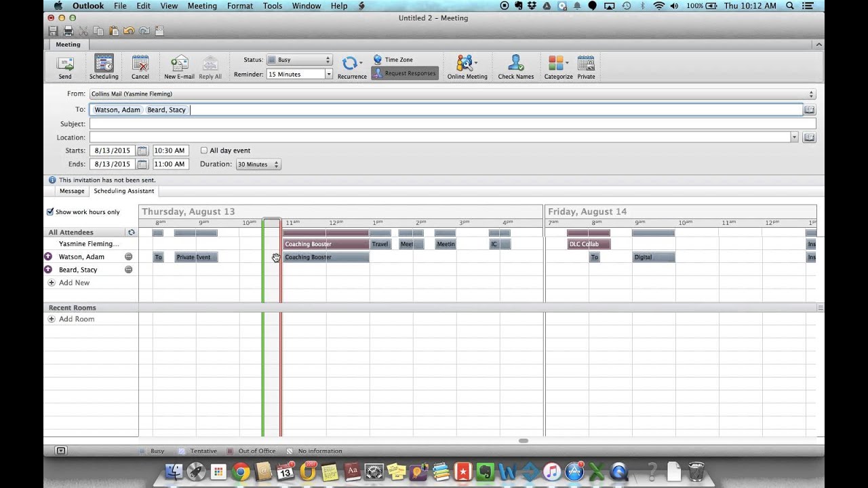Click the horizontal timeline scrollbar thumb
Screen dimensions: 868x488
coord(524,441)
